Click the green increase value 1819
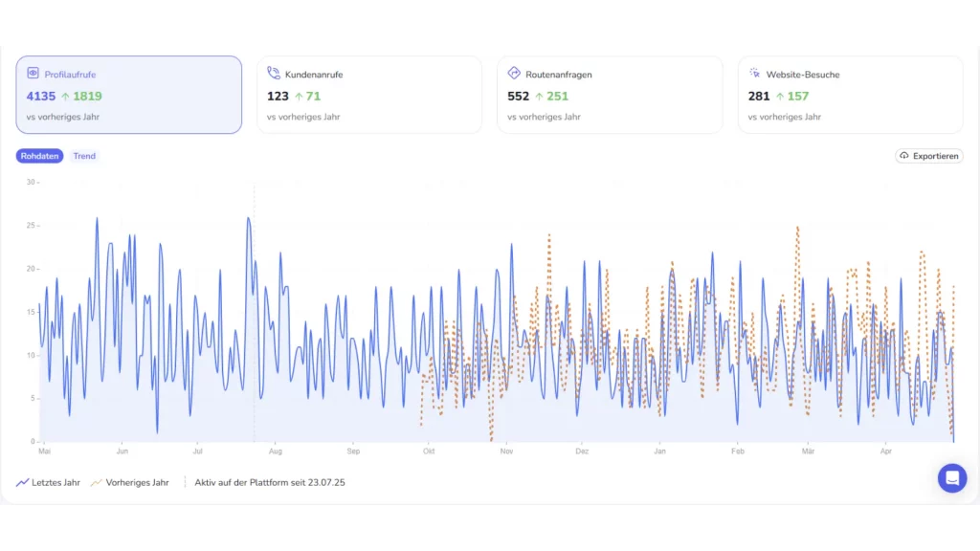The width and height of the screenshot is (980, 551). tap(87, 97)
